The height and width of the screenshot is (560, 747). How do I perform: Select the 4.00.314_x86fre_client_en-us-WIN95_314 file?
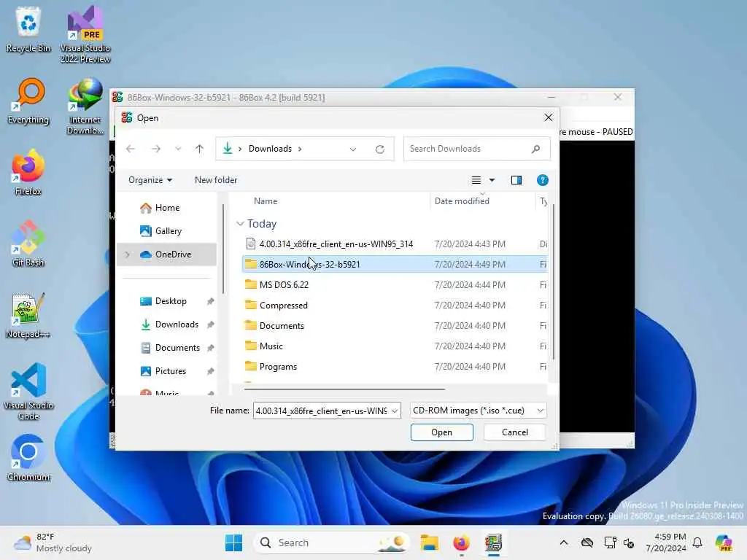pyautogui.click(x=395, y=244)
